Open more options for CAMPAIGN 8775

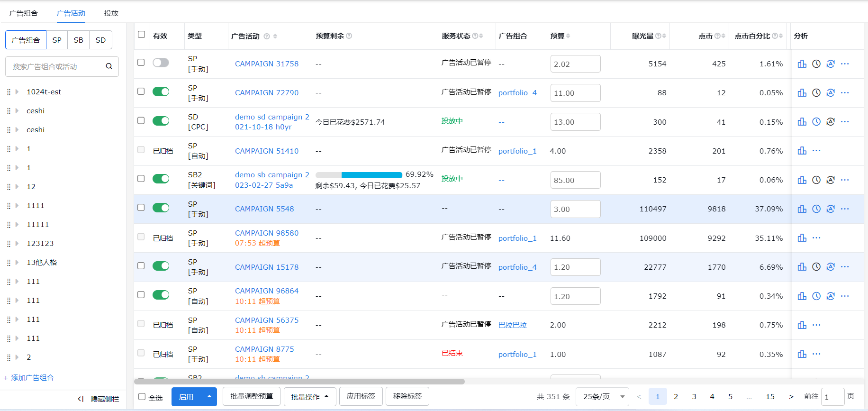(x=816, y=354)
